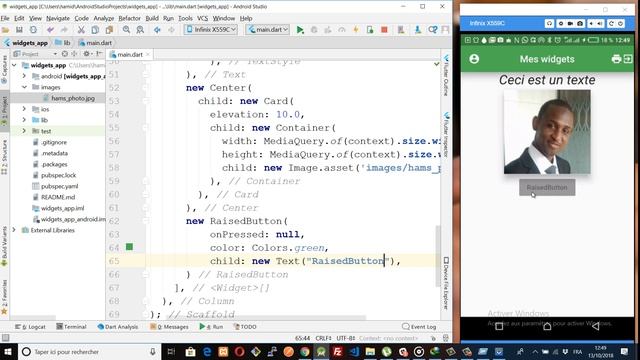The image size is (640, 360).
Task: Click the print icon in emulator app bar
Action: 616,59
